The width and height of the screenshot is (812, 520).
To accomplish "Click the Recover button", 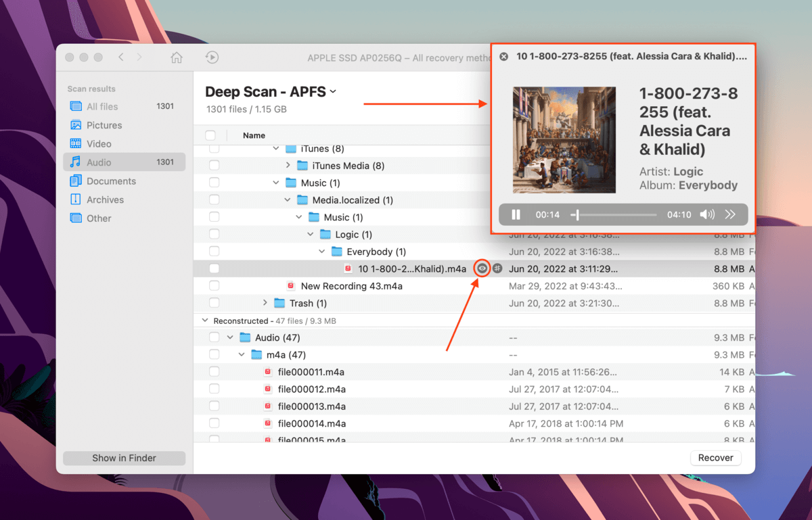I will 715,458.
